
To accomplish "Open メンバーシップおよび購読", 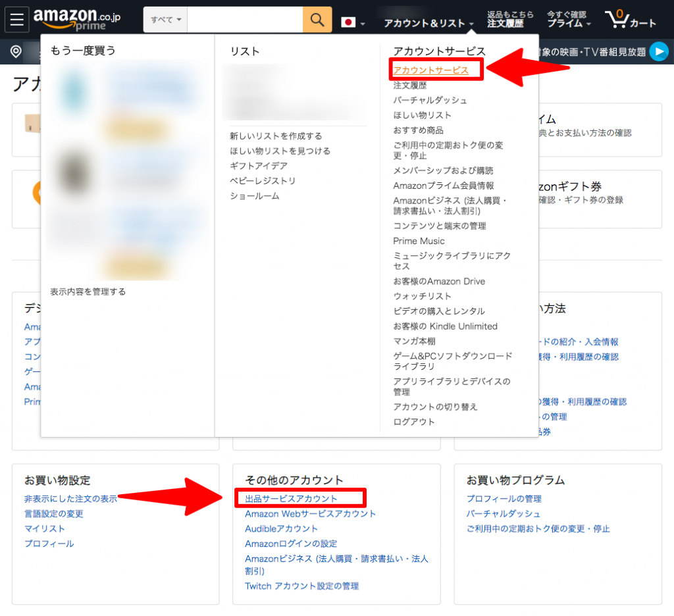I will 443,170.
